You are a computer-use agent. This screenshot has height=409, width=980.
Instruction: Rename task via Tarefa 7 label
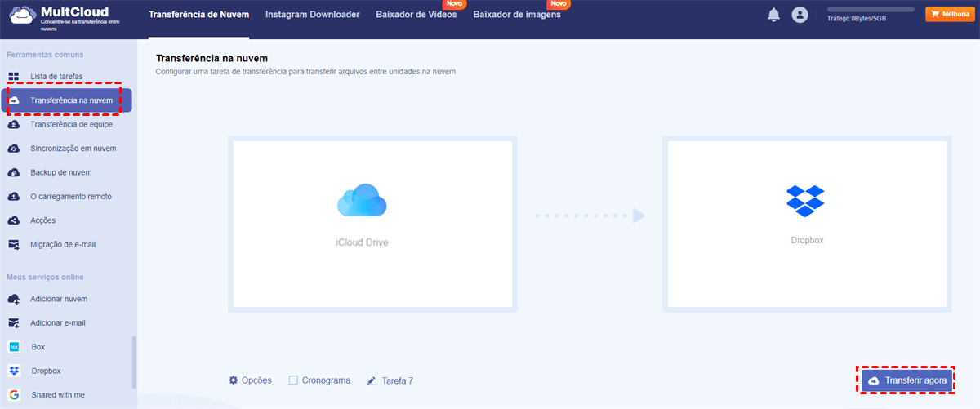pyautogui.click(x=398, y=380)
